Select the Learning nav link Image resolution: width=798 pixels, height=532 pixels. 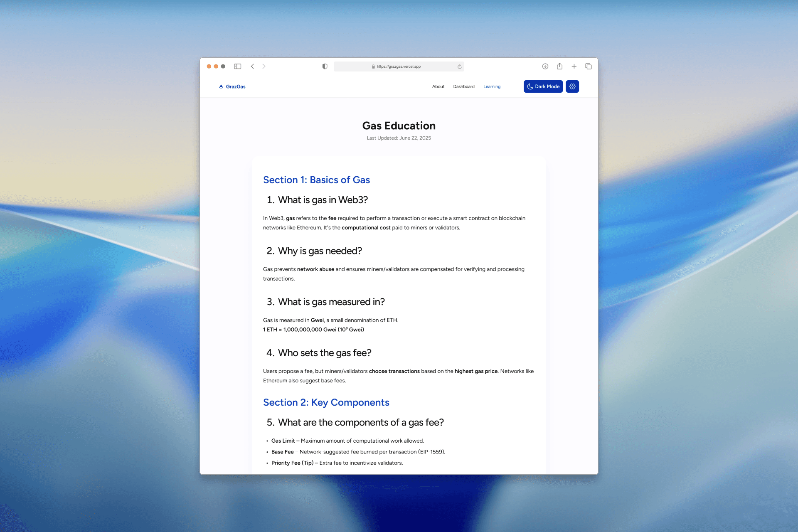[492, 86]
